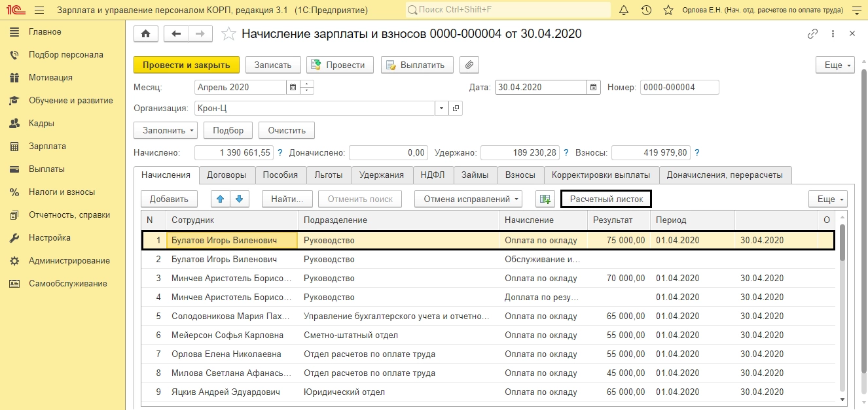Add document to favorites with star icon
The height and width of the screenshot is (410, 868).
[x=228, y=34]
